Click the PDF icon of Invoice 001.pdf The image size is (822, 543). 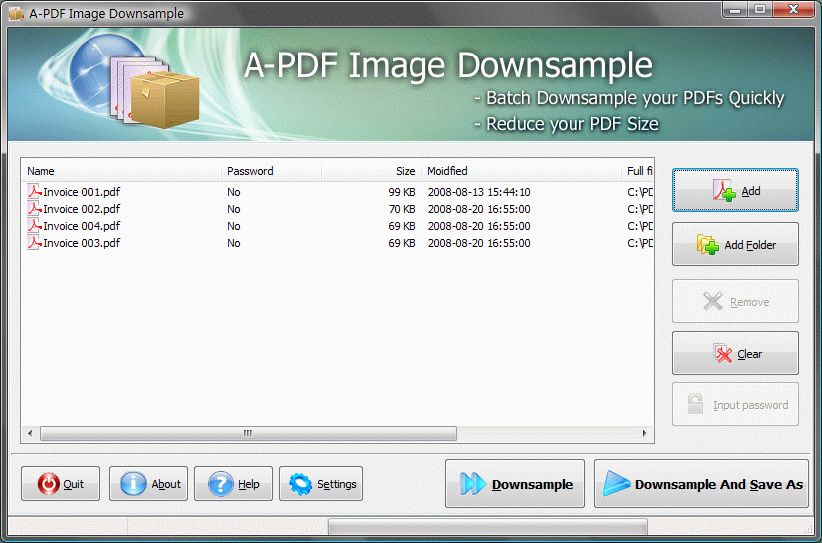(x=34, y=191)
